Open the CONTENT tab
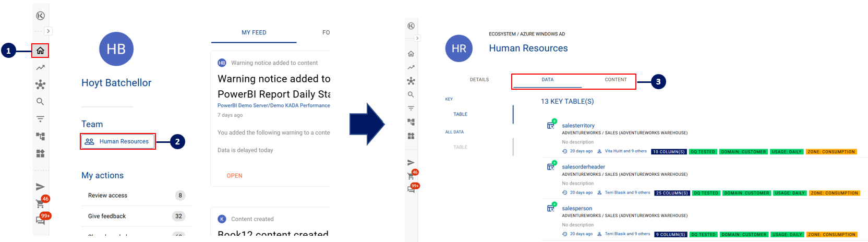The height and width of the screenshot is (242, 868). pyautogui.click(x=616, y=80)
